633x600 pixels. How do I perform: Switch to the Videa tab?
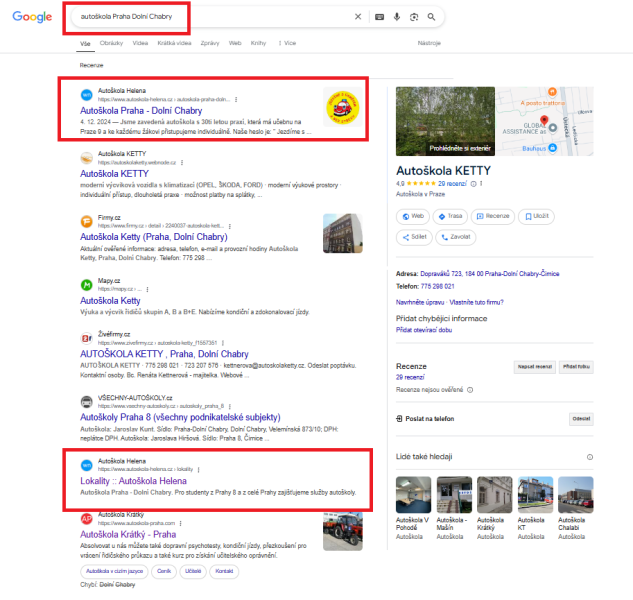pyautogui.click(x=140, y=43)
